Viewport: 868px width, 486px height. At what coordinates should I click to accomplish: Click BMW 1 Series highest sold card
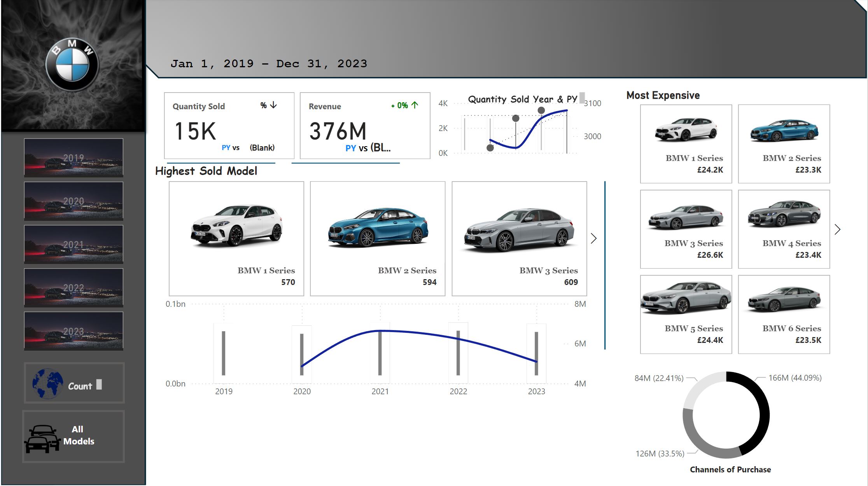click(236, 239)
